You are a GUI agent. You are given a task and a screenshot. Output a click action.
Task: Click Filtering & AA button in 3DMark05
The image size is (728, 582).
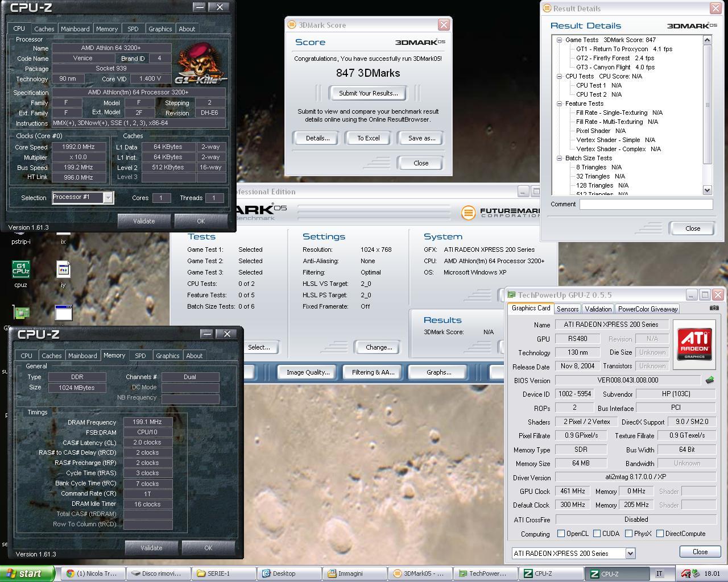[373, 372]
